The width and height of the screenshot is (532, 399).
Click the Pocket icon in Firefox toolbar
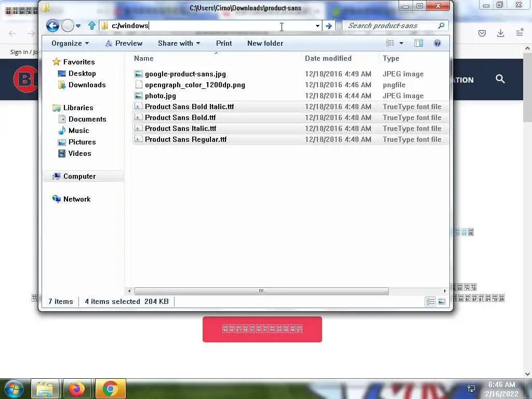(x=482, y=33)
